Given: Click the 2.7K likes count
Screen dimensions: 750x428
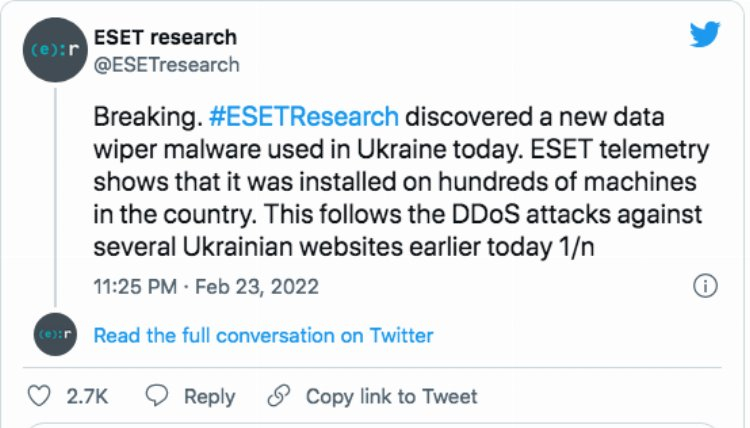Looking at the screenshot, I should pos(87,396).
